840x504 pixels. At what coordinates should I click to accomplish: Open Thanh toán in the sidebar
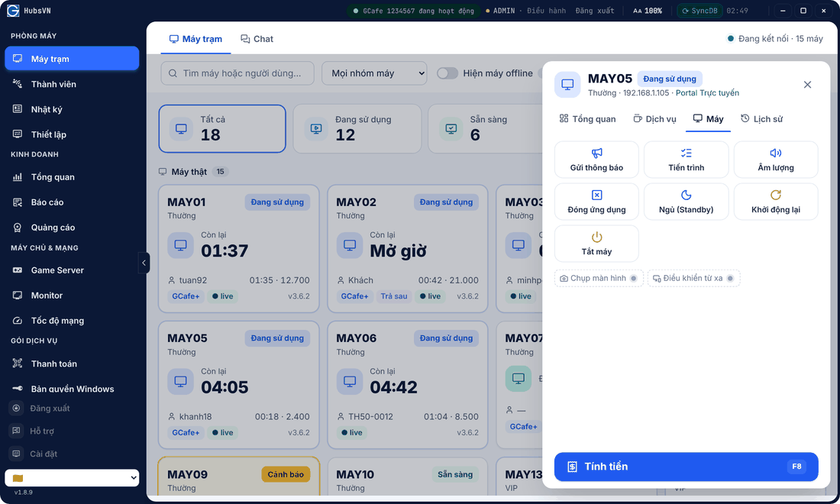tap(72, 363)
